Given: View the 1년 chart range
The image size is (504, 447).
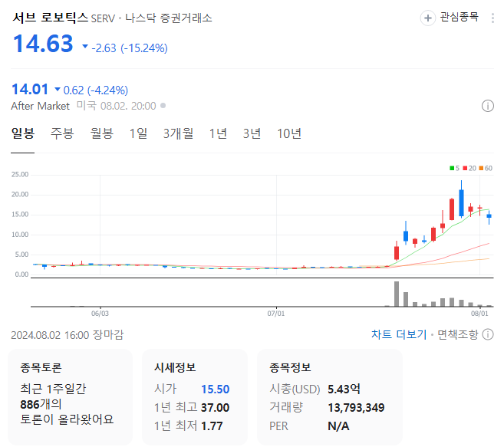Looking at the screenshot, I should tap(218, 134).
